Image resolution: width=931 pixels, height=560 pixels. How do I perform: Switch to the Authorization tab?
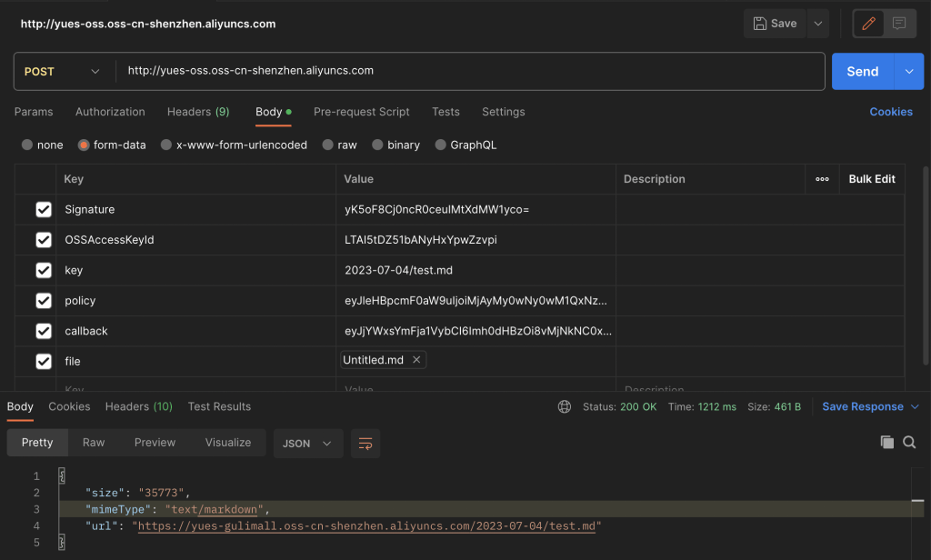(x=110, y=112)
